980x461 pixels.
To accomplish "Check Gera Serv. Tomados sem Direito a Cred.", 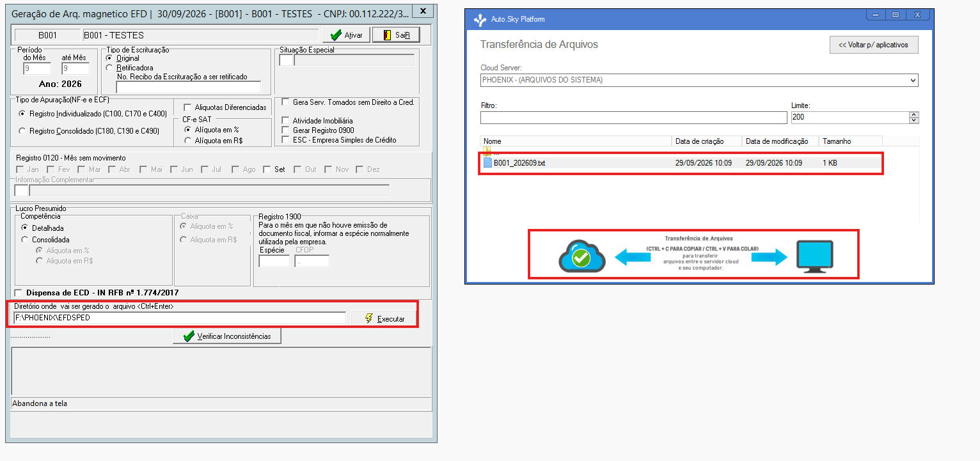I will (x=286, y=102).
